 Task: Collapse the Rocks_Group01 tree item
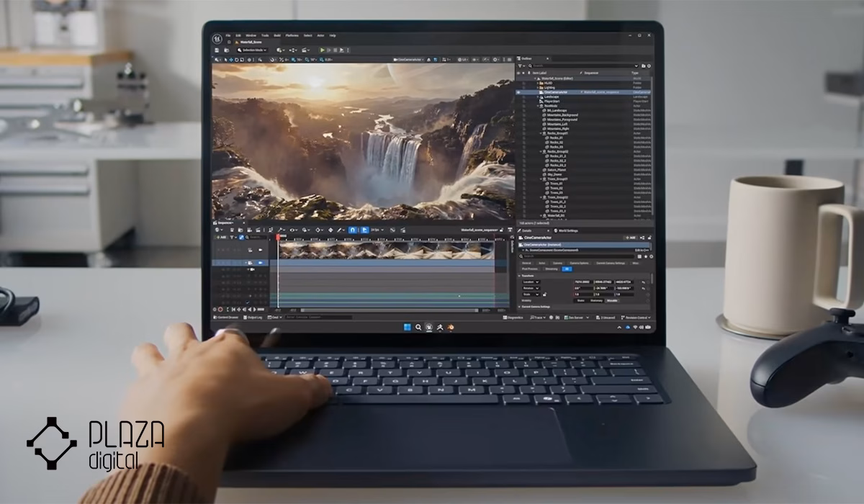(541, 133)
